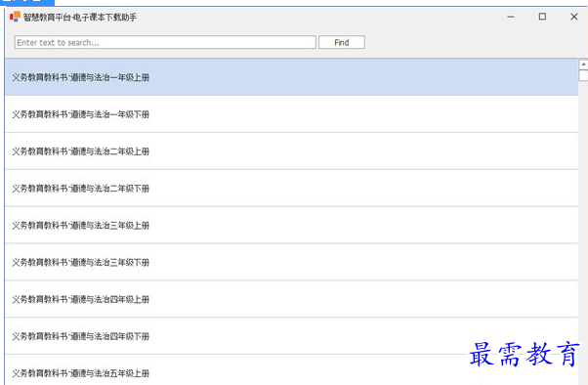This screenshot has width=588, height=385.
Task: Select 义务教育教科书·道德与法治四年级下册 row
Action: point(291,336)
